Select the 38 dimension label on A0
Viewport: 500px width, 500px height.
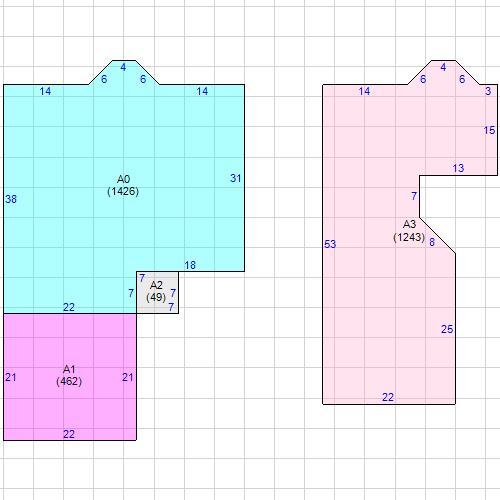tap(11, 199)
